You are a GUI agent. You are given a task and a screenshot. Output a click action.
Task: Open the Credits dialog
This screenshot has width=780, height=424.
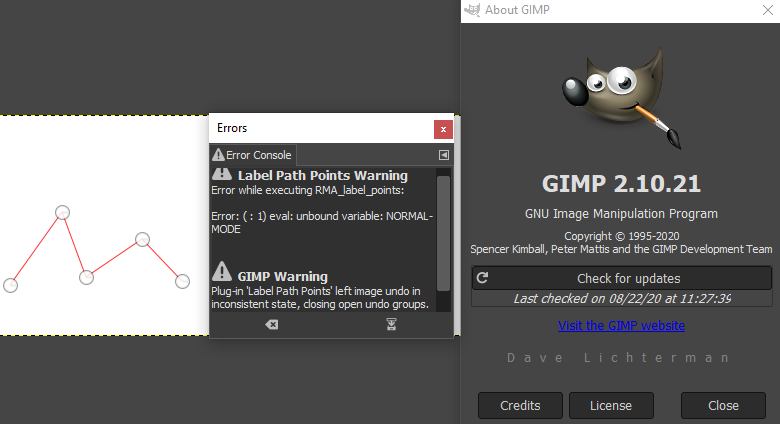click(520, 406)
